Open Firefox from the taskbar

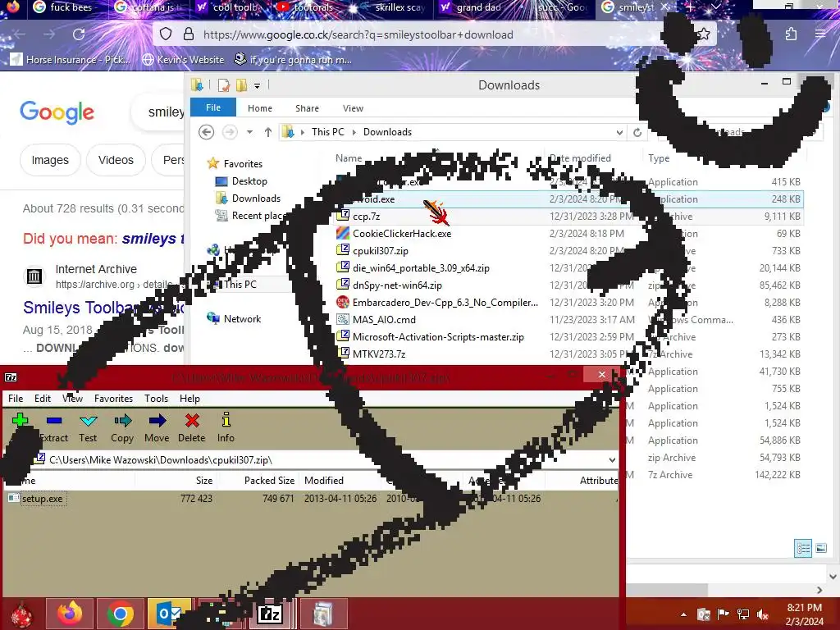coord(70,614)
